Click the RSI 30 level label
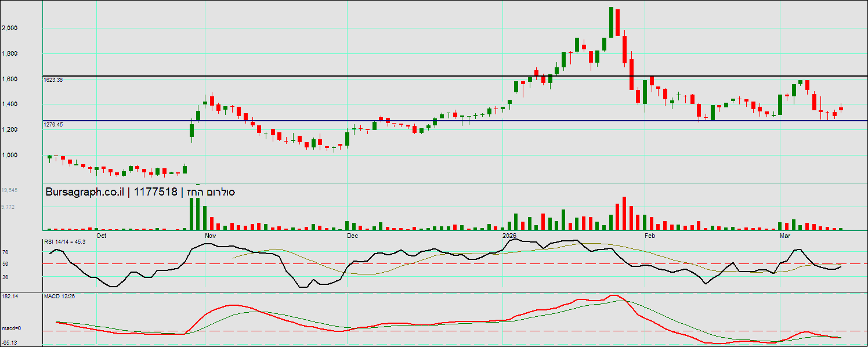The image size is (868, 347). [5, 277]
